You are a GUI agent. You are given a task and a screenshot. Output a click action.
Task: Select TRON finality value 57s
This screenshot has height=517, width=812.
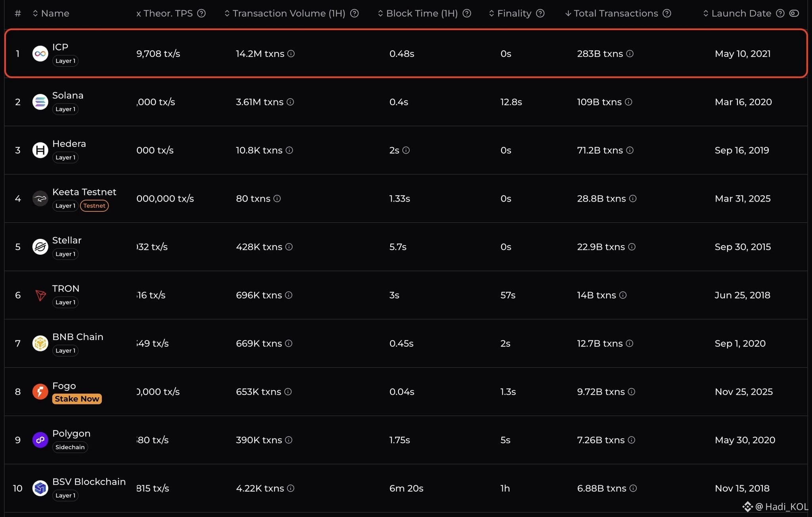508,295
